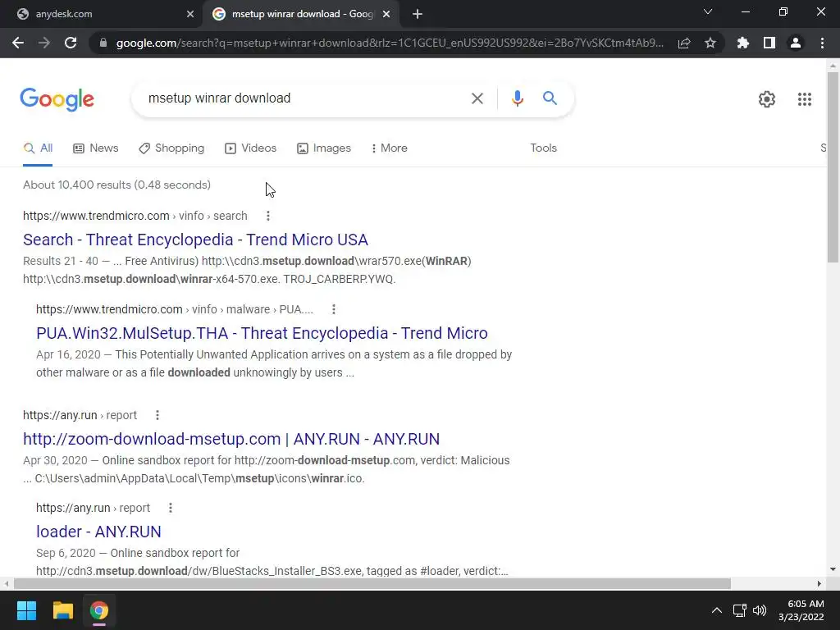Open options for zoom-download-msetup any.run result
This screenshot has height=630, width=840.
[157, 415]
